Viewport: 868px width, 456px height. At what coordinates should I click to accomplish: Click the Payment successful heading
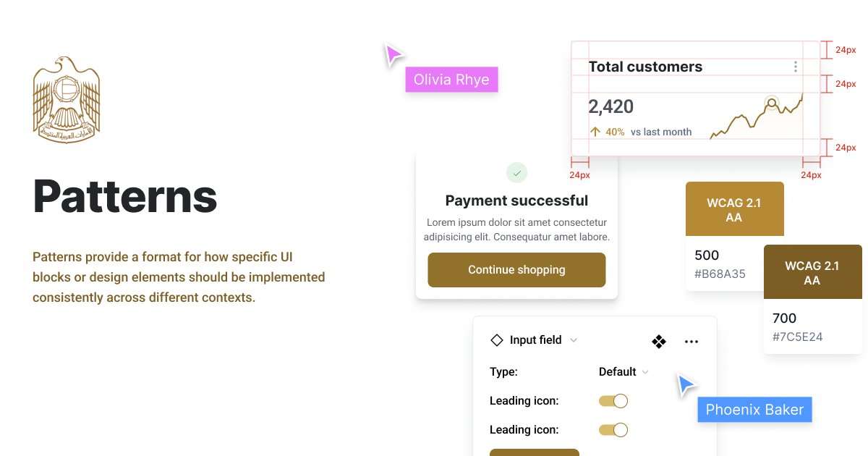tap(516, 200)
